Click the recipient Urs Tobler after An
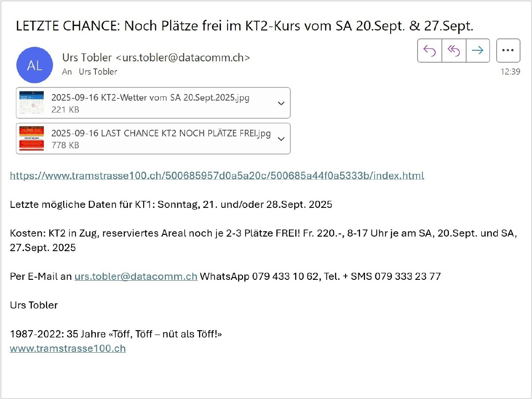The height and width of the screenshot is (399, 532). pos(98,72)
